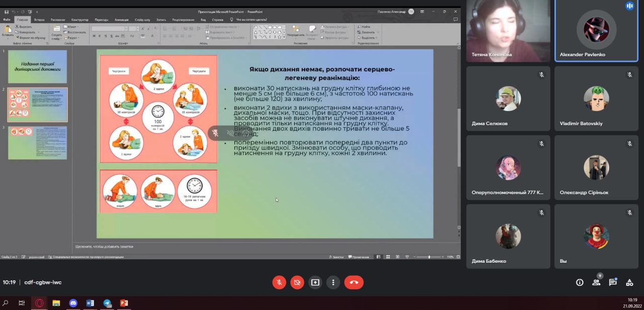
Task: Open Discord from the taskbar
Action: click(73, 303)
